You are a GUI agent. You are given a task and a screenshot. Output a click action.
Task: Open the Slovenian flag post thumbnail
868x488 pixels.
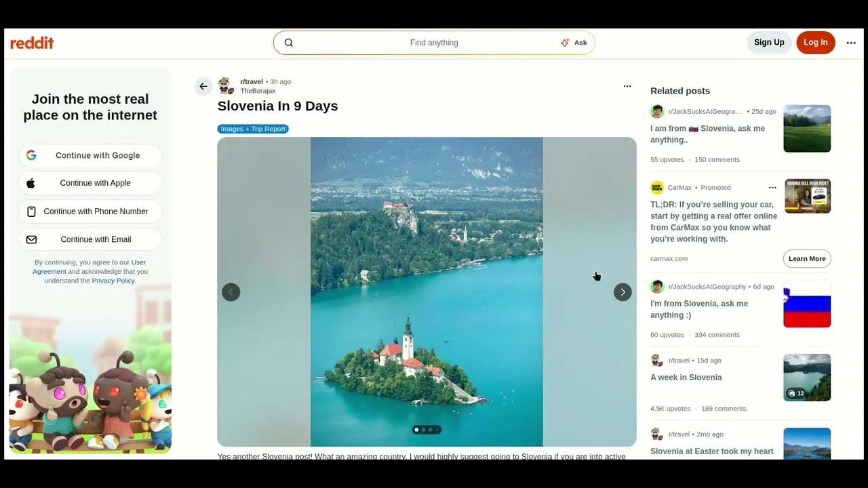[x=807, y=304]
